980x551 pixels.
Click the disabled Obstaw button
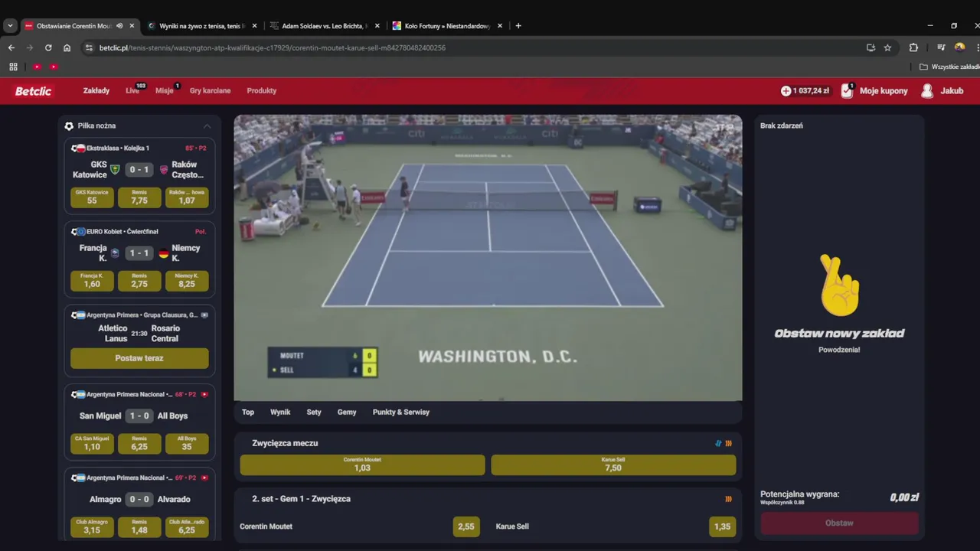click(839, 523)
